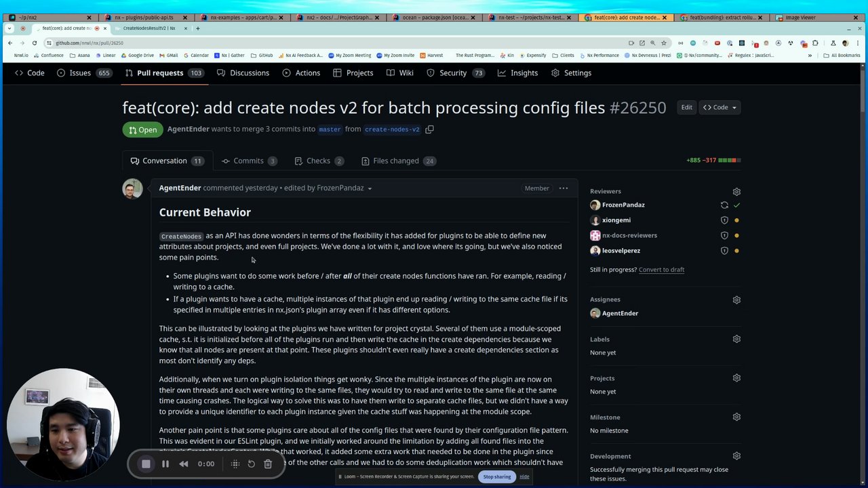Open the Discussions tab

[x=243, y=73]
